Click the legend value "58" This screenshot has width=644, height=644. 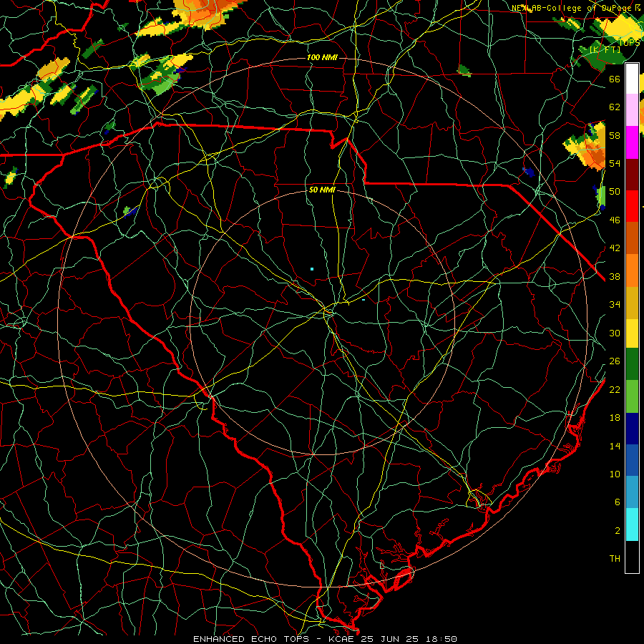tap(615, 135)
